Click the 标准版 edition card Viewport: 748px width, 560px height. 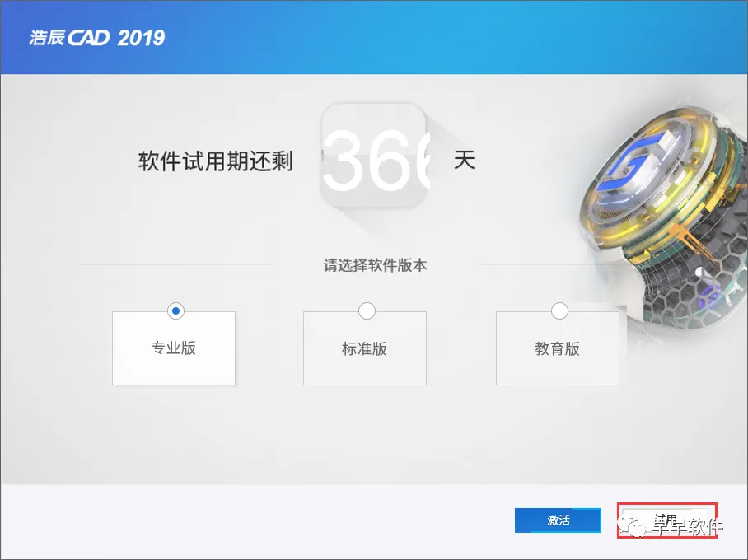pos(365,348)
